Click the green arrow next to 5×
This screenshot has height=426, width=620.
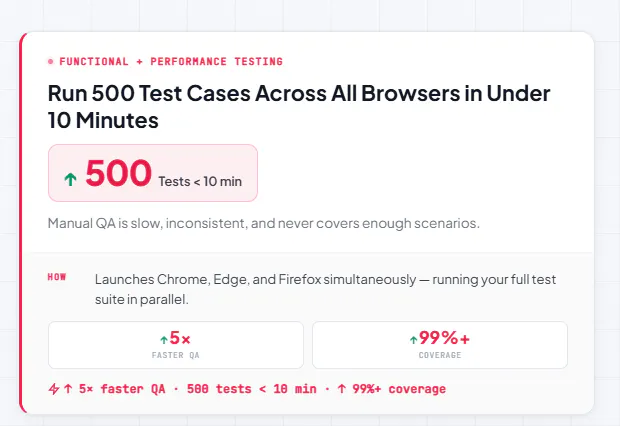pyautogui.click(x=164, y=339)
